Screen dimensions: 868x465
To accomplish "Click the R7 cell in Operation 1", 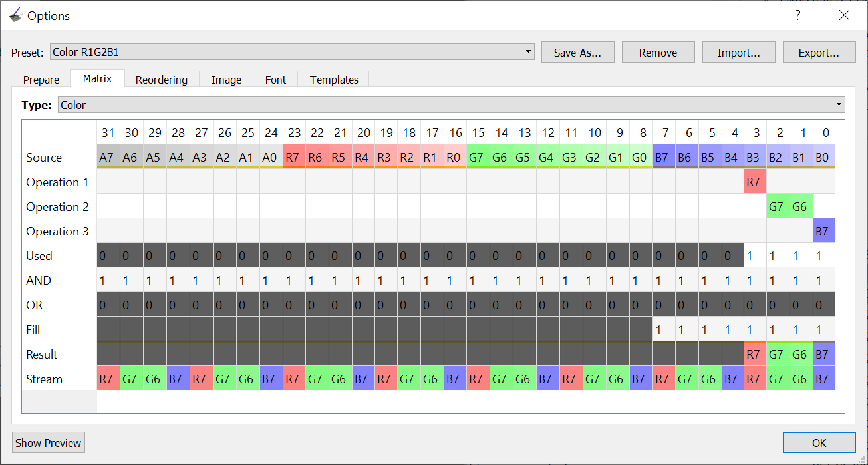I will (753, 182).
